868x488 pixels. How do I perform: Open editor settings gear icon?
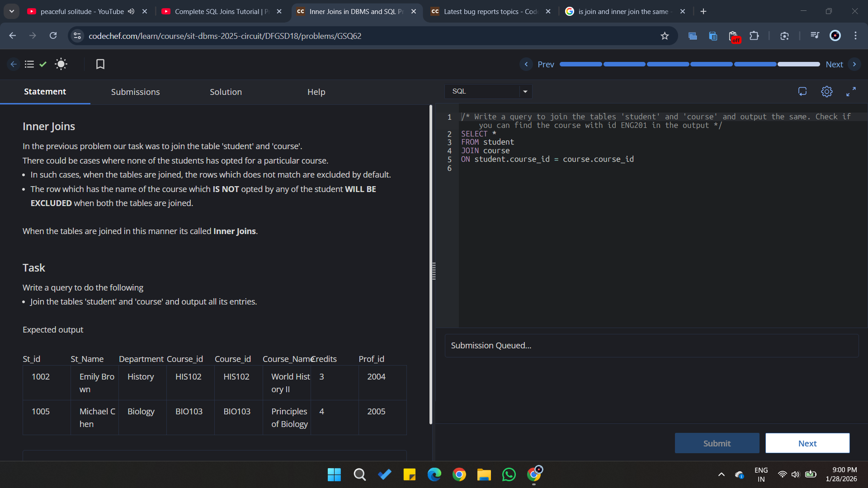point(826,92)
